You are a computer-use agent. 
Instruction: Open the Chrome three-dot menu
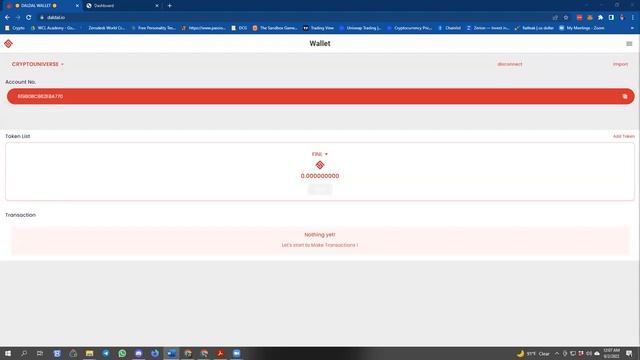pos(633,18)
